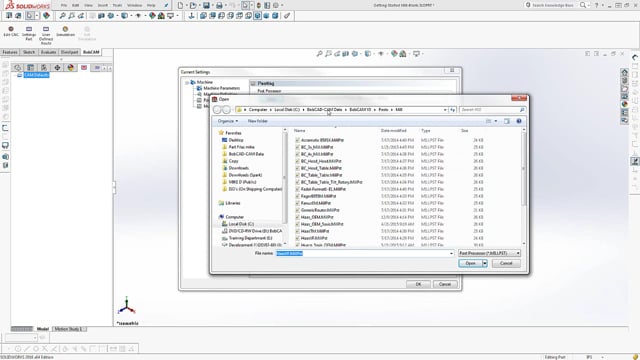
Task: Click Cancel in Current Settings dialog
Action: coord(445,284)
